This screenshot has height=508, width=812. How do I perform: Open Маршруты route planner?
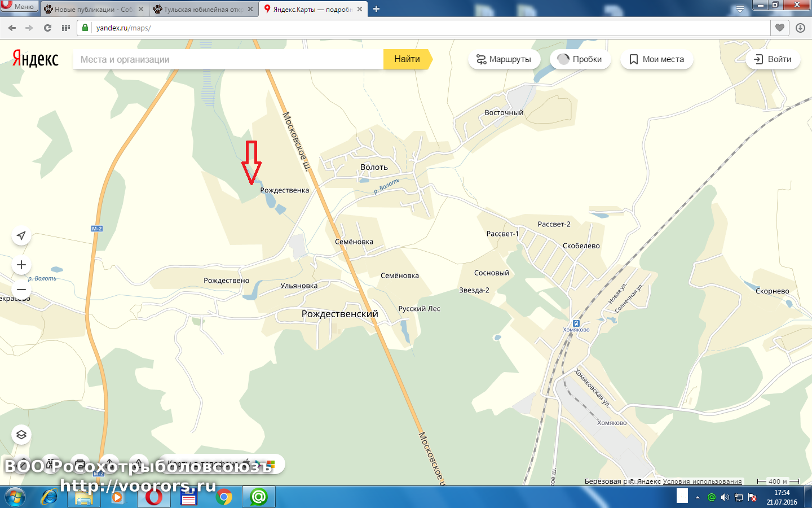(x=504, y=59)
